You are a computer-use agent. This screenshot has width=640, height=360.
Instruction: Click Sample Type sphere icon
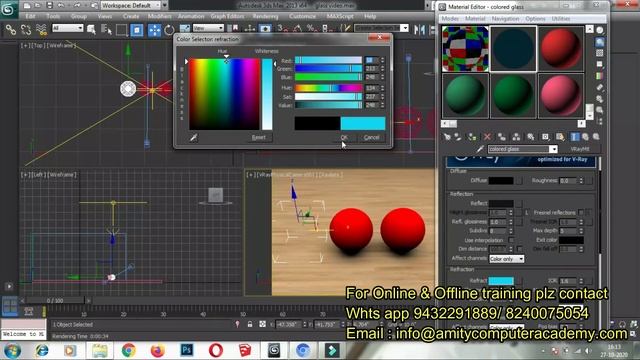click(600, 30)
